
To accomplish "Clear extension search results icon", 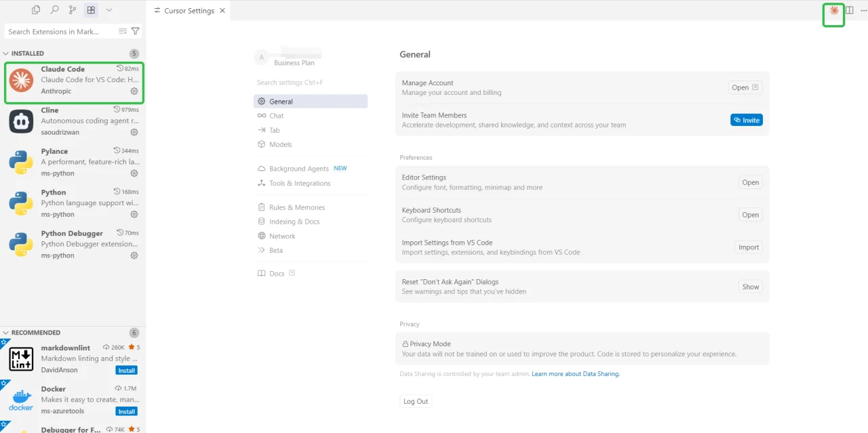I will 123,31.
